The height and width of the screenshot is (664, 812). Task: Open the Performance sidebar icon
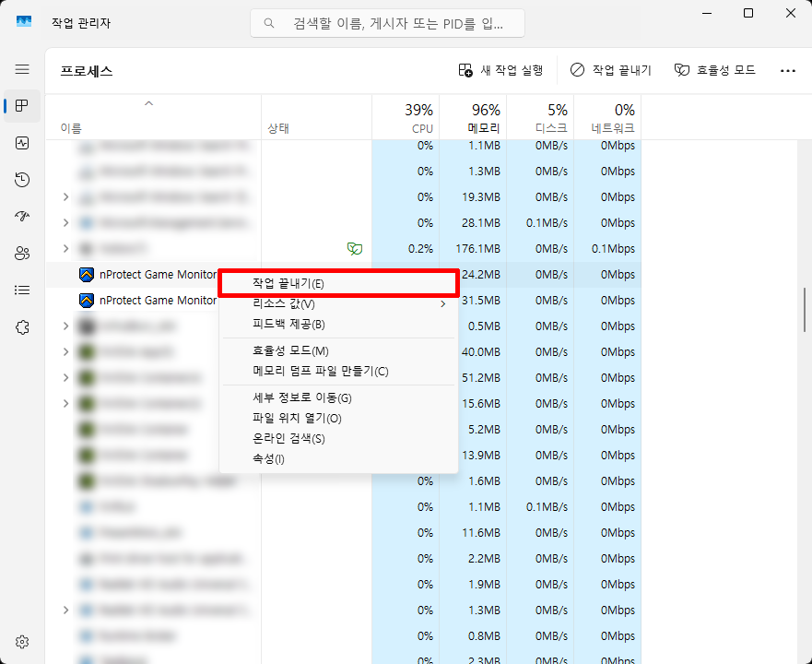click(22, 143)
